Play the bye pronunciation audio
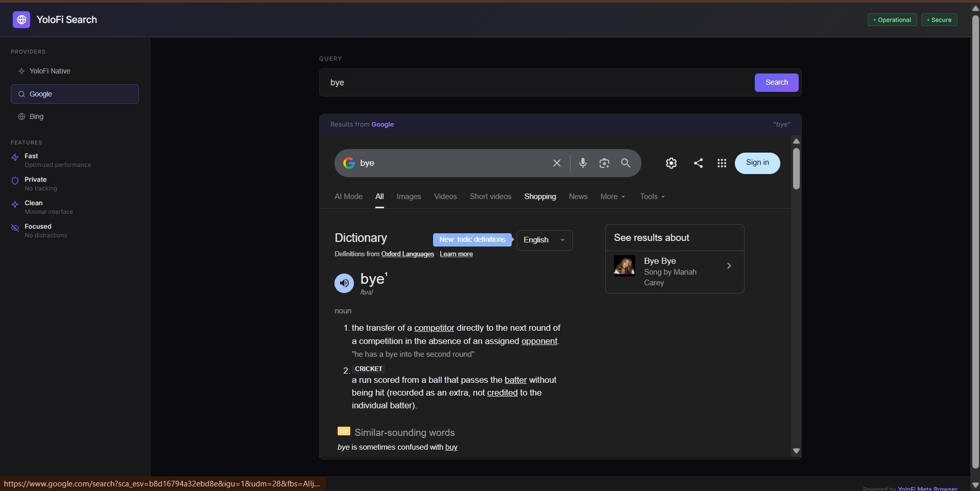 click(x=344, y=283)
